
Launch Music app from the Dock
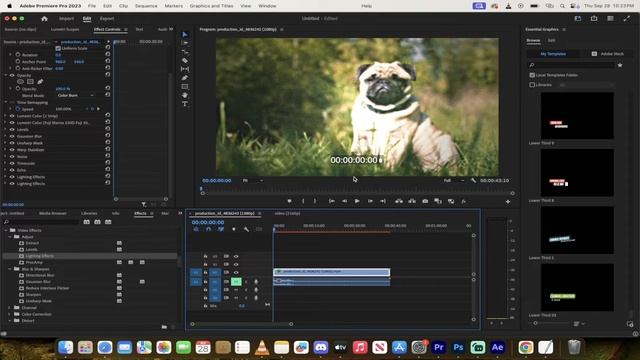coord(360,347)
